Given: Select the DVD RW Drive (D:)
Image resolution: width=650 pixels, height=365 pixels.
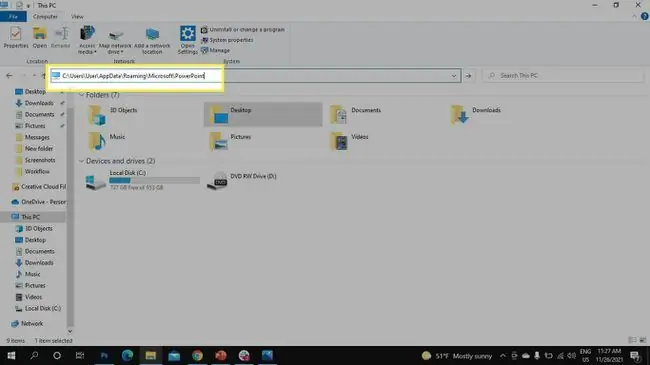Looking at the screenshot, I should tap(243, 180).
